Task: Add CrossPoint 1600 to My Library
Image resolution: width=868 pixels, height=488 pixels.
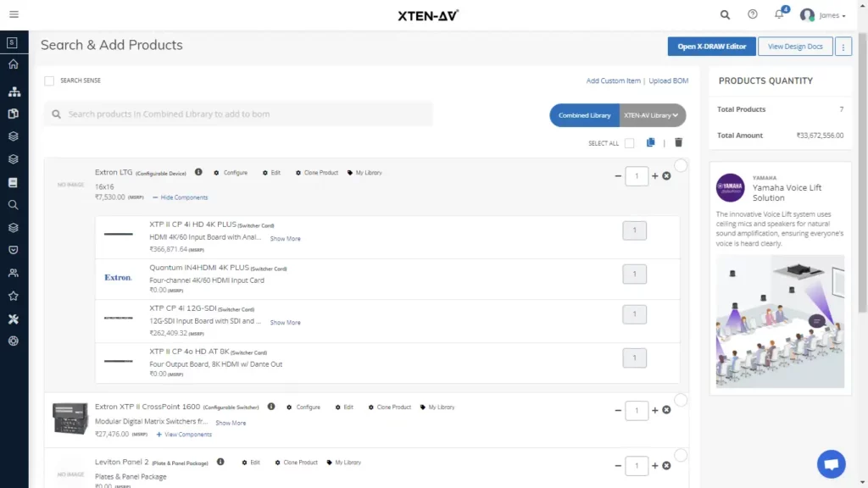Action: [437, 408]
